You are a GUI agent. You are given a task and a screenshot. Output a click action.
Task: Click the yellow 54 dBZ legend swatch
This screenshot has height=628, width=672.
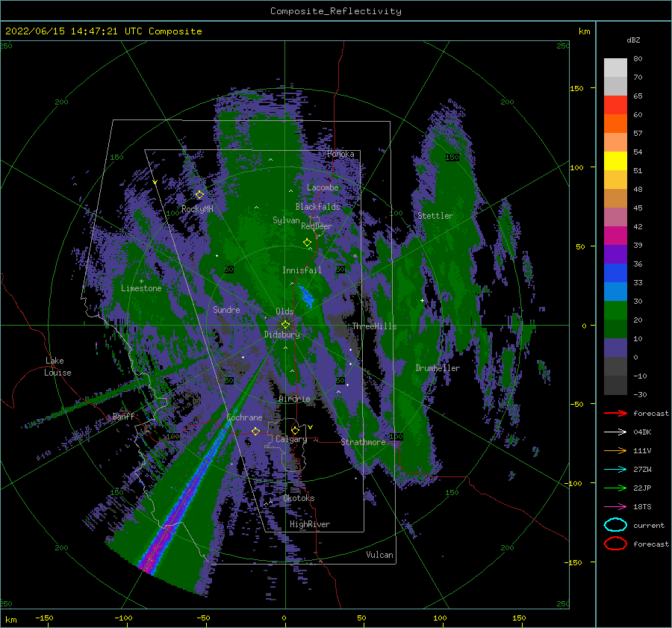pos(615,161)
